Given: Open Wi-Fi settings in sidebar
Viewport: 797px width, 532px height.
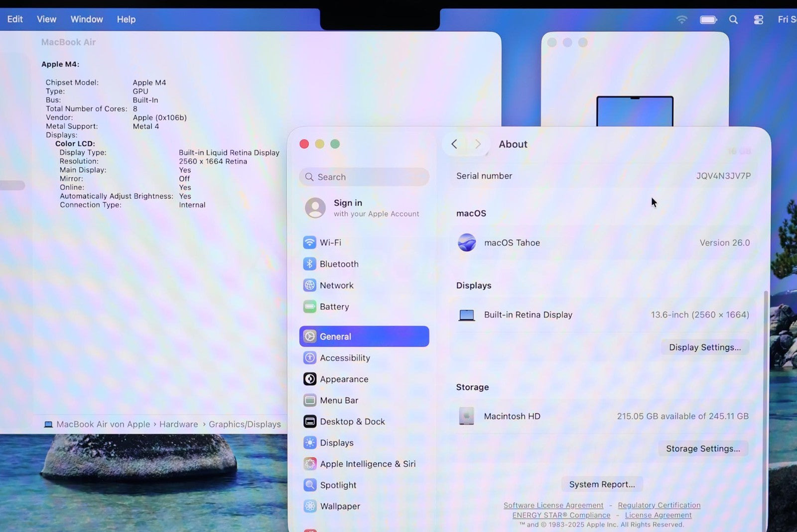Looking at the screenshot, I should pos(330,242).
